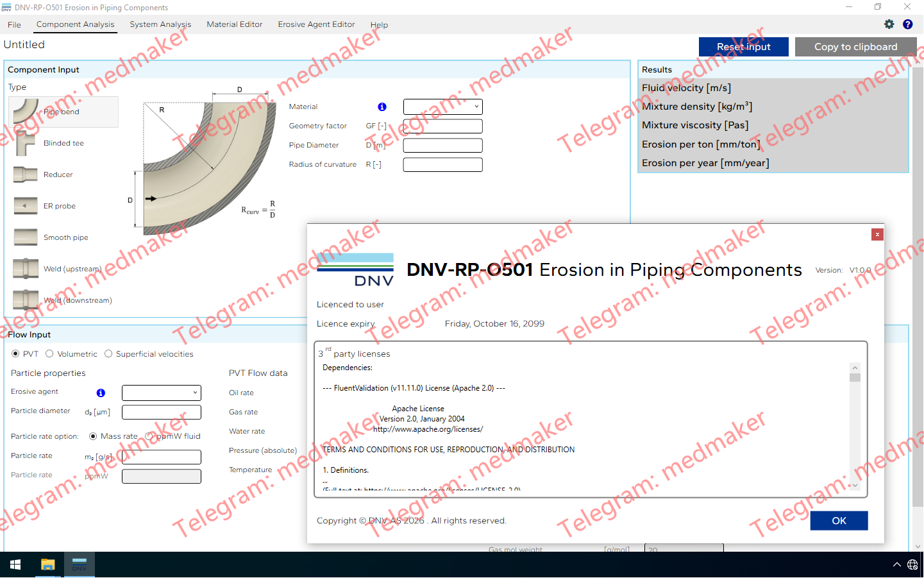Select the PVT flow input radio button

(x=14, y=353)
